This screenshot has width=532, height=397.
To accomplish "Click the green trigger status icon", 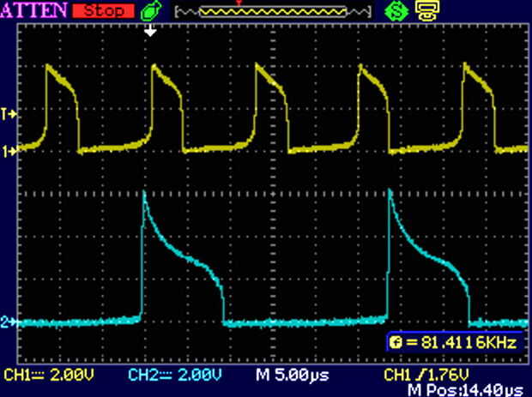I will (151, 10).
